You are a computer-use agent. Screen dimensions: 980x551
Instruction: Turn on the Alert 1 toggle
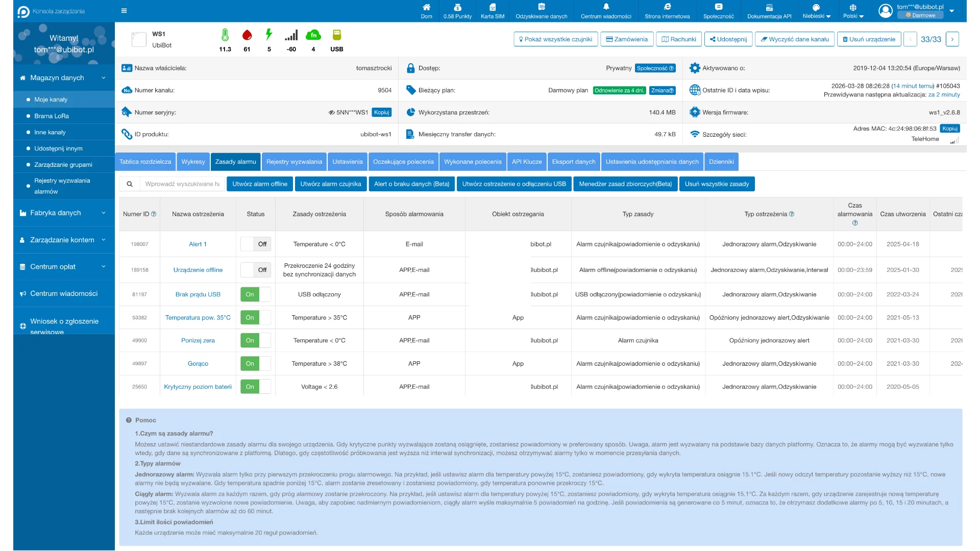pyautogui.click(x=256, y=244)
